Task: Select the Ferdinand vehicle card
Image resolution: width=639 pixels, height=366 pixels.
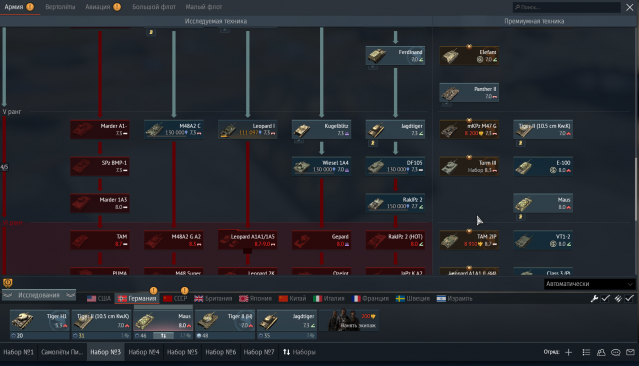Action: click(x=395, y=55)
